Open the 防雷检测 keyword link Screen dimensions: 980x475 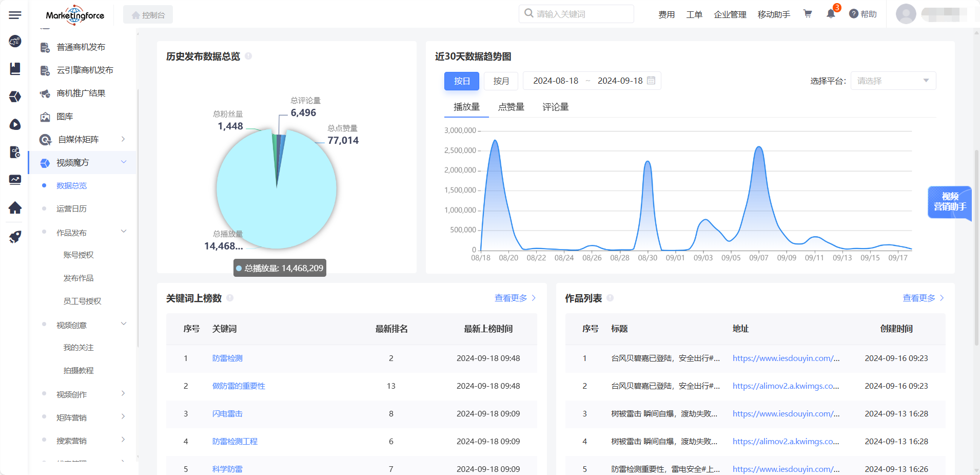pyautogui.click(x=227, y=358)
